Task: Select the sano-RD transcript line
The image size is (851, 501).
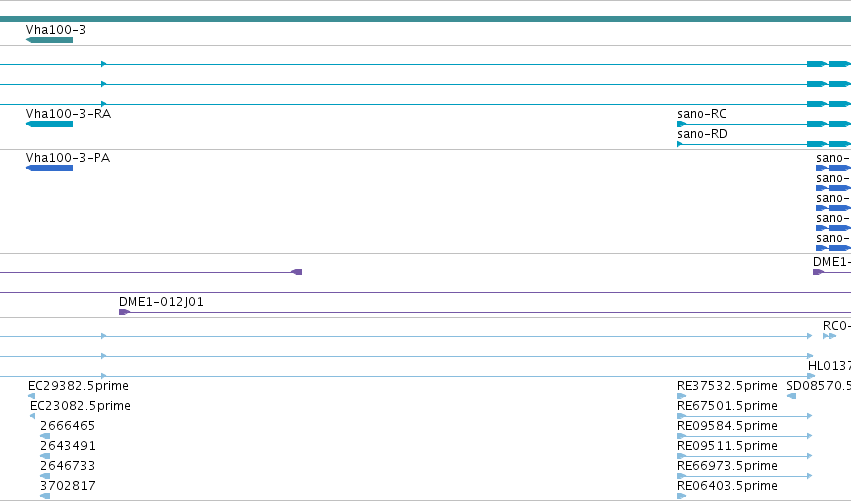Action: pos(764,144)
